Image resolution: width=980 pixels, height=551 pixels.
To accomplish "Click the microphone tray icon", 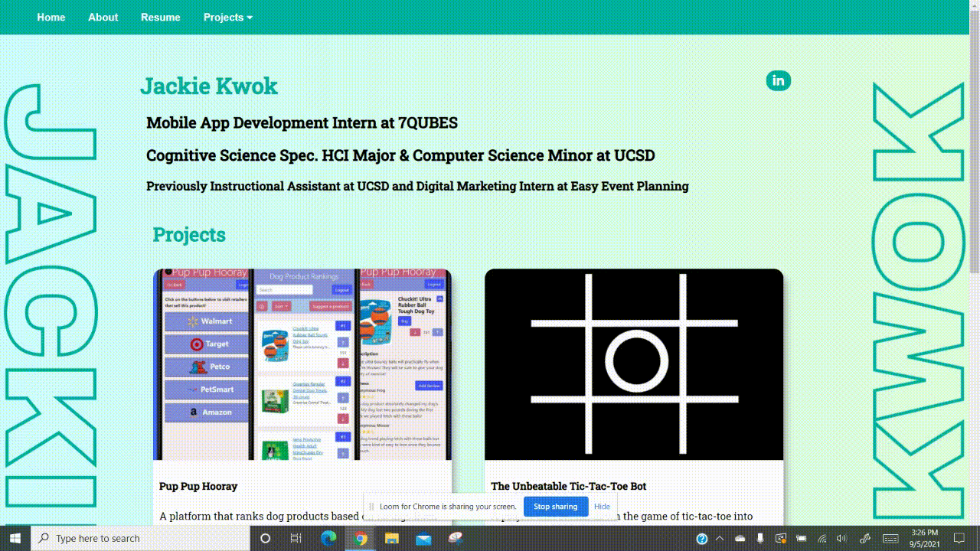I will pyautogui.click(x=759, y=539).
